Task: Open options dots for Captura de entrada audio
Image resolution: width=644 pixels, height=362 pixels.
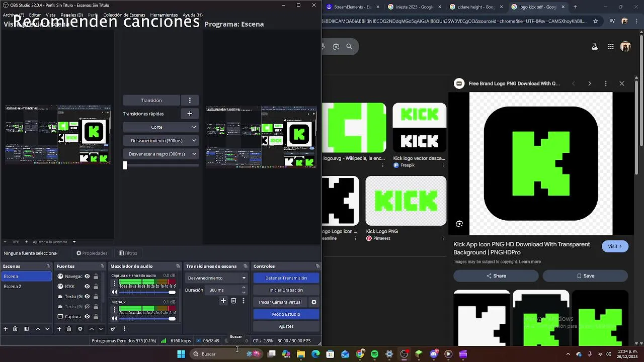Action: [x=114, y=283]
